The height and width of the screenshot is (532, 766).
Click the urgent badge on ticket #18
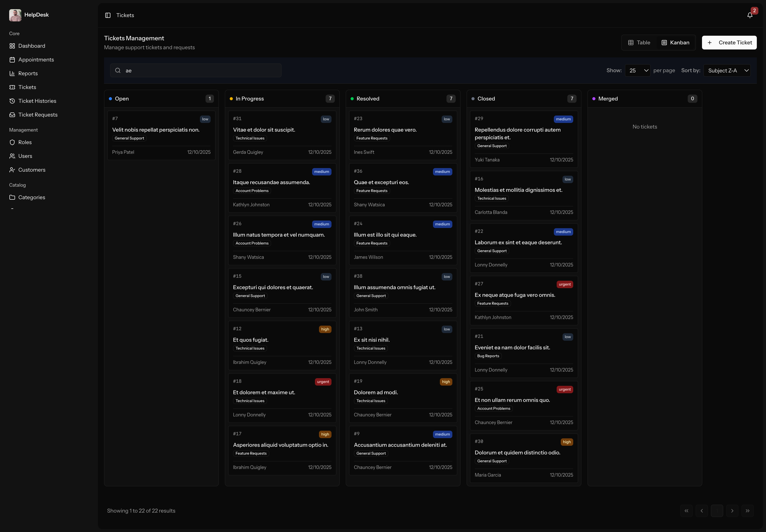coord(323,382)
